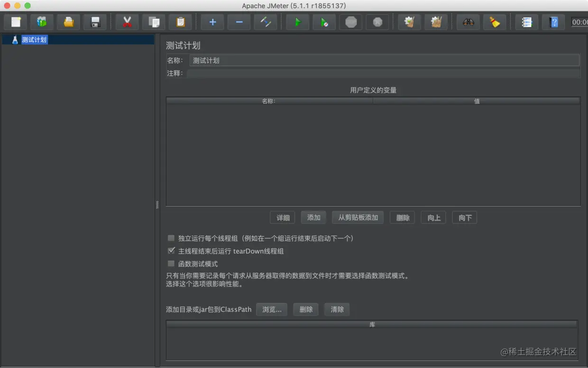The width and height of the screenshot is (588, 368).
Task: Click the Reset Search icon
Action: [495, 22]
